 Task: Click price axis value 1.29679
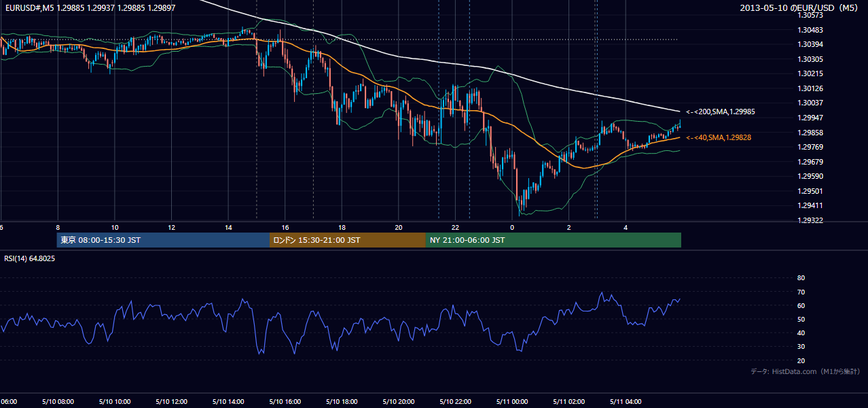click(x=810, y=162)
